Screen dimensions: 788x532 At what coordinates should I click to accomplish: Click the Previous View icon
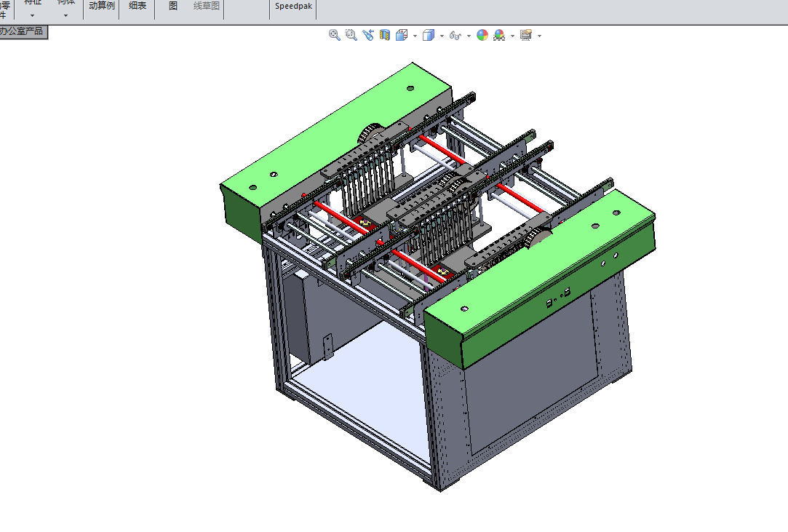368,35
